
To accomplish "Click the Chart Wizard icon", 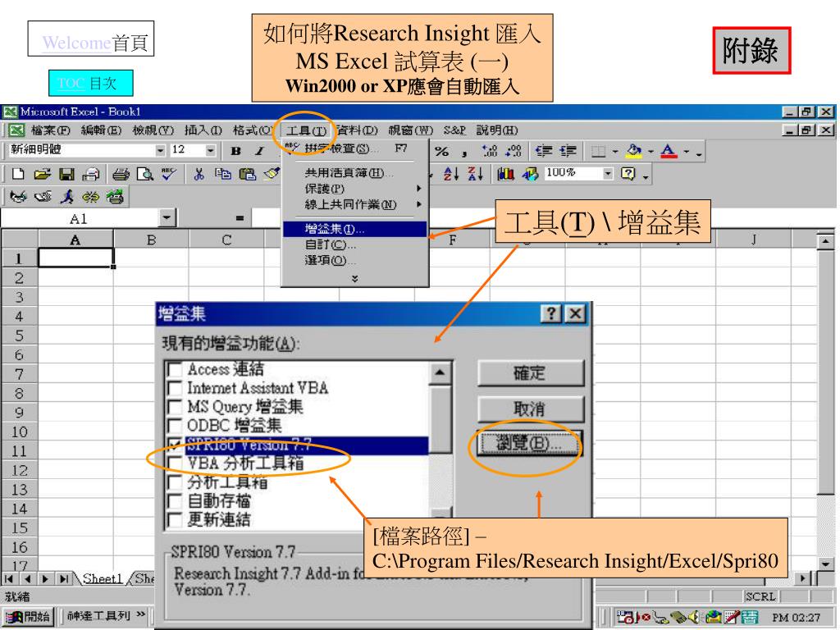I will 505,174.
